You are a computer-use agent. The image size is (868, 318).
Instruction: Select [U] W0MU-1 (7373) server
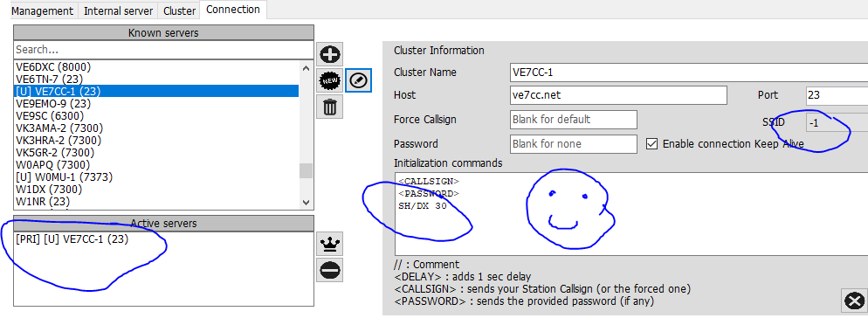click(x=156, y=177)
